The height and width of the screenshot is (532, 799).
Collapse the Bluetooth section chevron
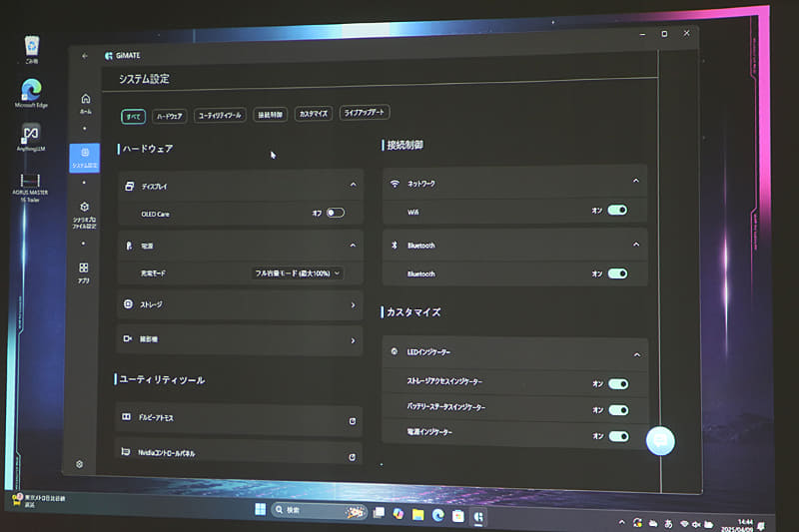[636, 245]
